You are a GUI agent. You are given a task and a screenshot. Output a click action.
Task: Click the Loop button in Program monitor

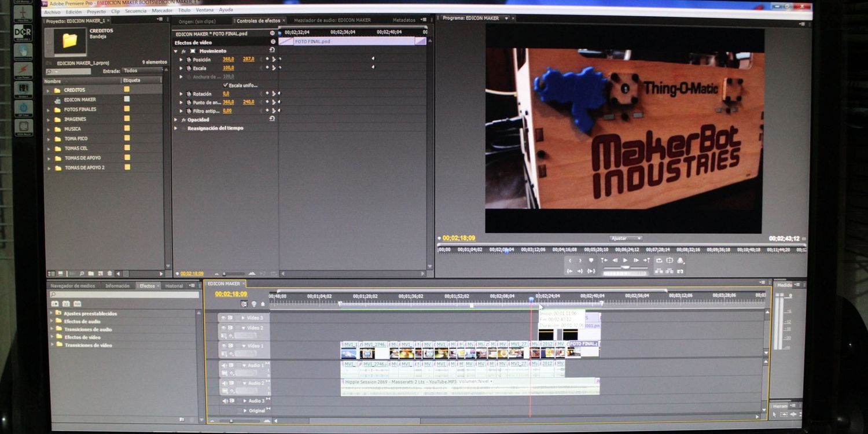(x=659, y=260)
